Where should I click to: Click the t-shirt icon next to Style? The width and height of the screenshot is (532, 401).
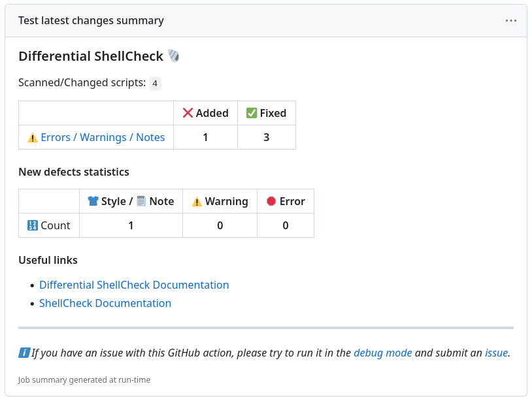(x=93, y=201)
